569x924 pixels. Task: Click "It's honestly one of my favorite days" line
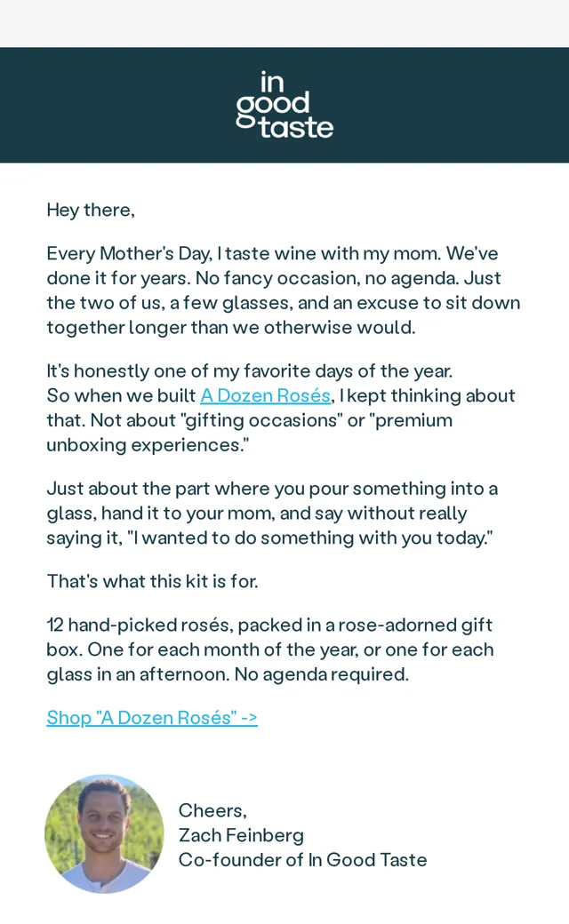click(250, 370)
